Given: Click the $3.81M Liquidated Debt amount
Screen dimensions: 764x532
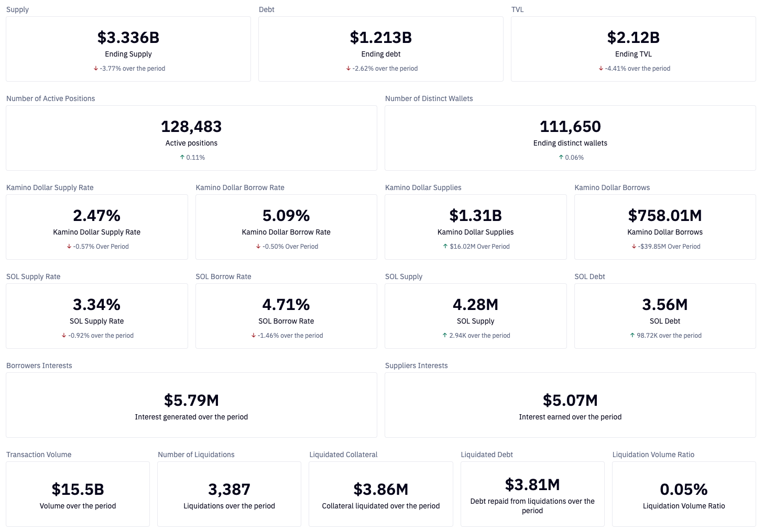Looking at the screenshot, I should [532, 485].
